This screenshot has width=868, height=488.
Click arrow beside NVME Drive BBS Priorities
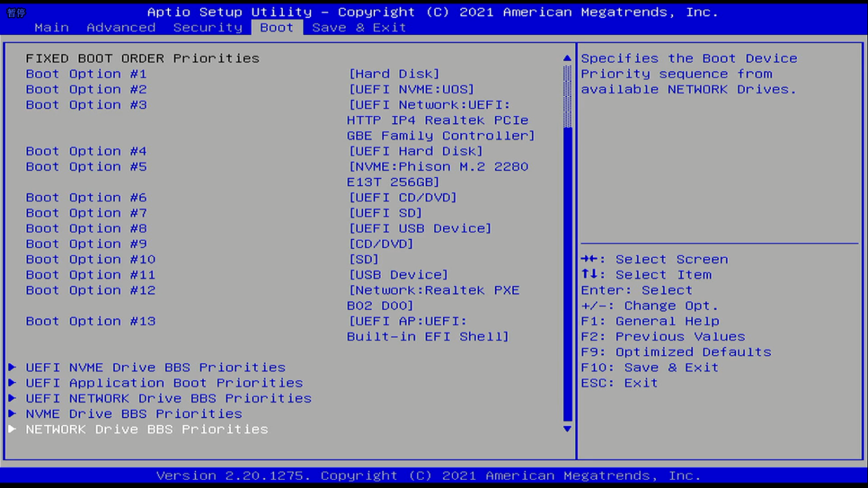[12, 414]
